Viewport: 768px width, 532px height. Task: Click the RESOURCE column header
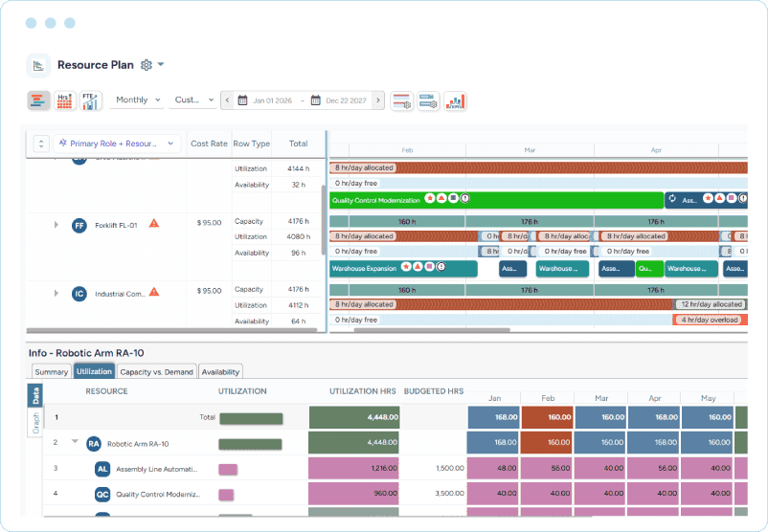(106, 391)
